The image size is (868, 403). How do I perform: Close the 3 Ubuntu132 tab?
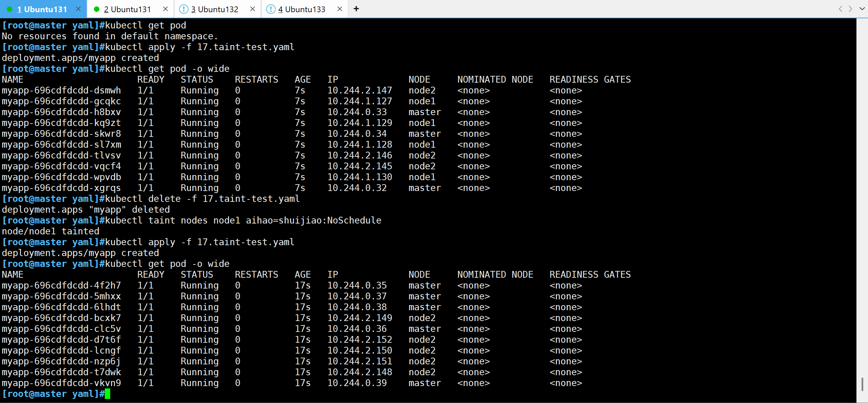tap(253, 9)
